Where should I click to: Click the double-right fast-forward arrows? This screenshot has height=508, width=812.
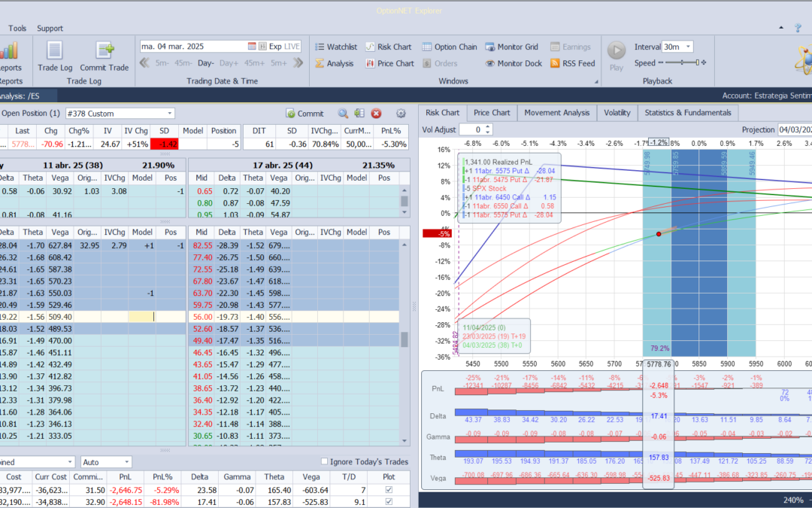click(x=298, y=62)
